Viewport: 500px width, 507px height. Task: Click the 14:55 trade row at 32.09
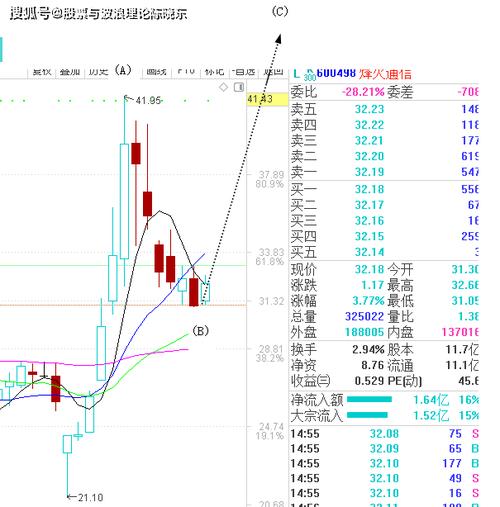point(384,449)
